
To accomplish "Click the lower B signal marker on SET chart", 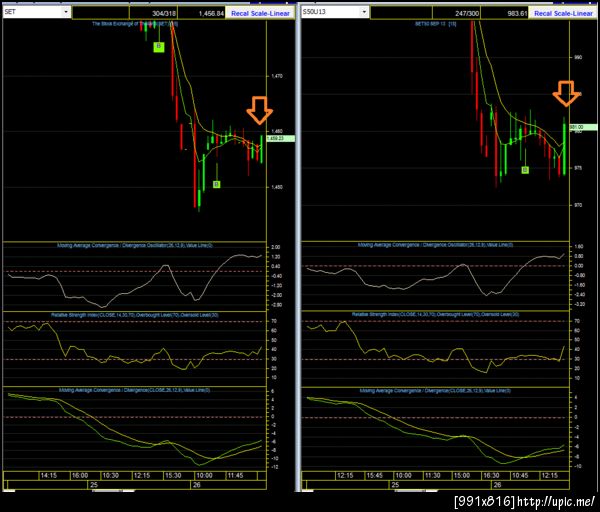I will pyautogui.click(x=217, y=184).
